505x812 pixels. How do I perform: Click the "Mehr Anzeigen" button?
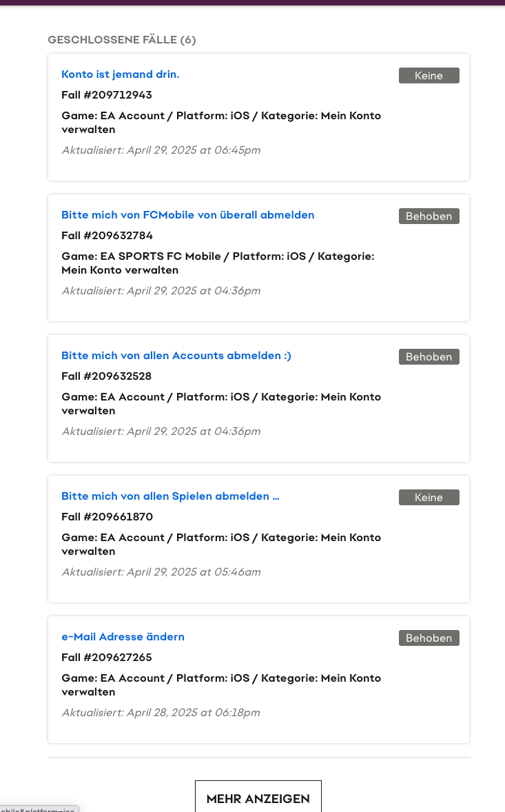(x=258, y=799)
